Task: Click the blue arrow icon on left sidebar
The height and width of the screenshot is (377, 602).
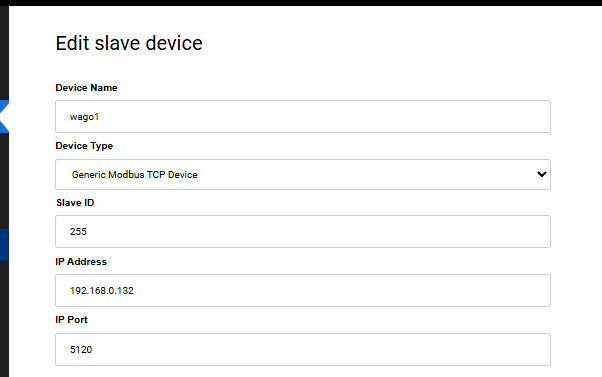Action: [x=4, y=116]
